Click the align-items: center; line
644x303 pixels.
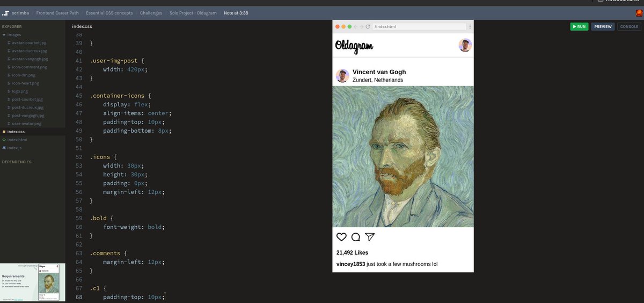[x=137, y=113]
